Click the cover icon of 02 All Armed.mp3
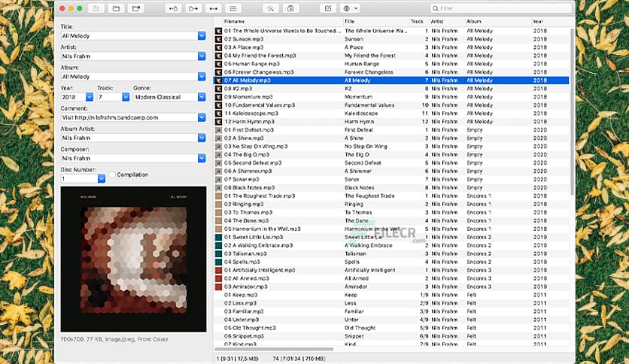 (x=218, y=278)
